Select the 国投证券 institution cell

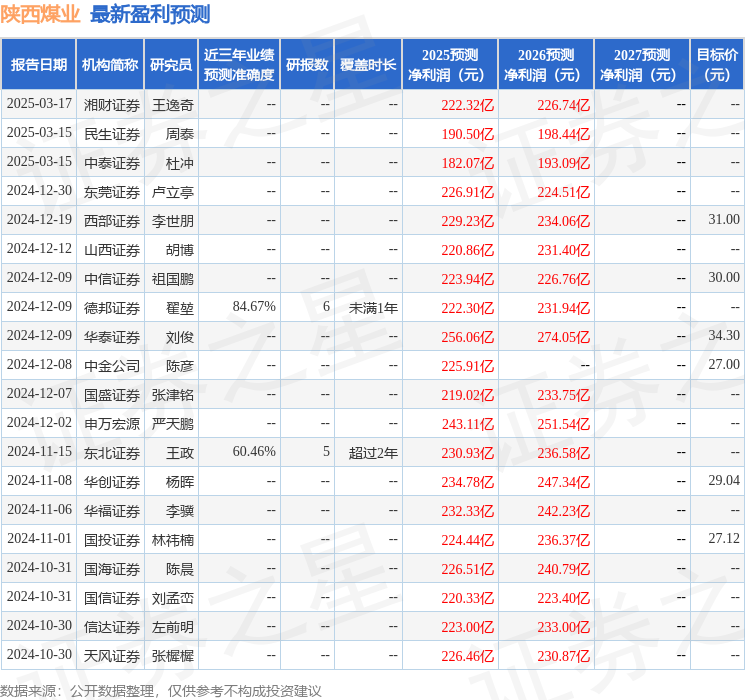coord(112,540)
